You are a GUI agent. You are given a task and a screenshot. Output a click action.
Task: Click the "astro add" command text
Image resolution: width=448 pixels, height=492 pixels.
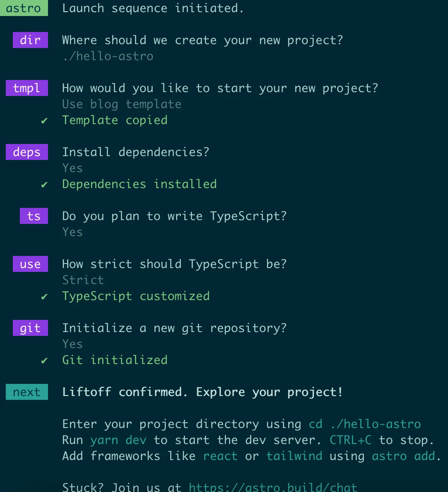tap(404, 456)
